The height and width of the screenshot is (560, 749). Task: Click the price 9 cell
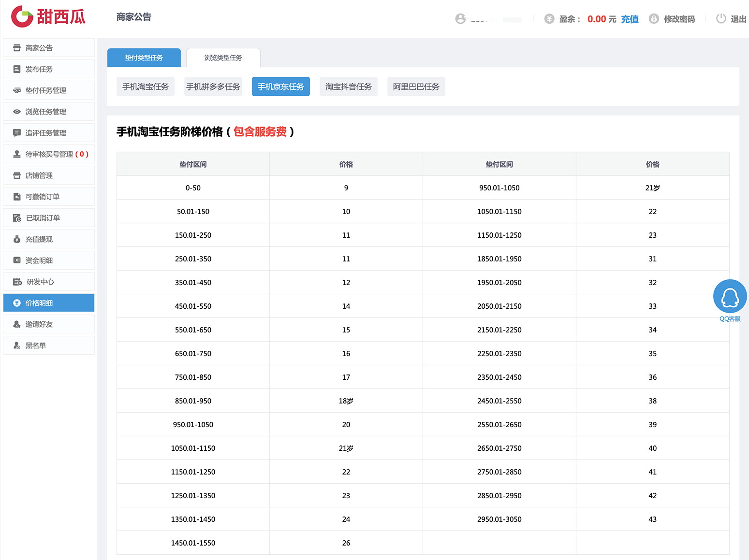tap(346, 188)
